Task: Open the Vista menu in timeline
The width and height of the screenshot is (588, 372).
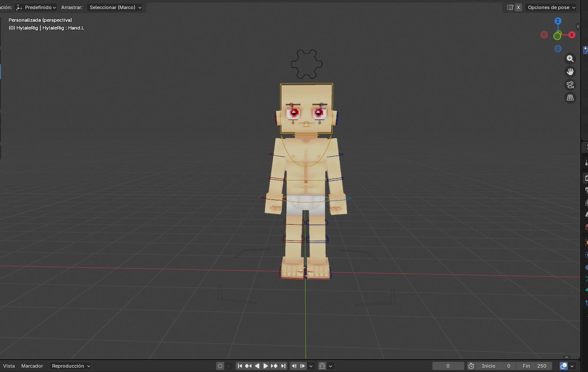Action: 9,366
